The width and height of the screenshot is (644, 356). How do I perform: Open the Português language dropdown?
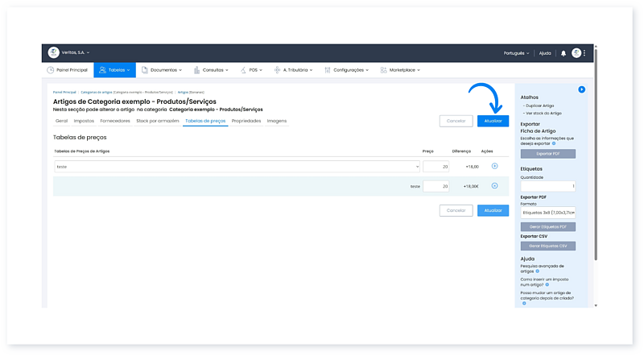[516, 53]
